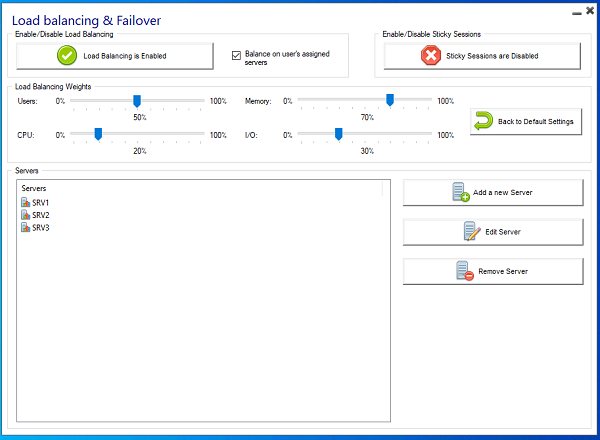Click the SRV3 server icon
Screen dimensions: 600x440
(x=25, y=228)
